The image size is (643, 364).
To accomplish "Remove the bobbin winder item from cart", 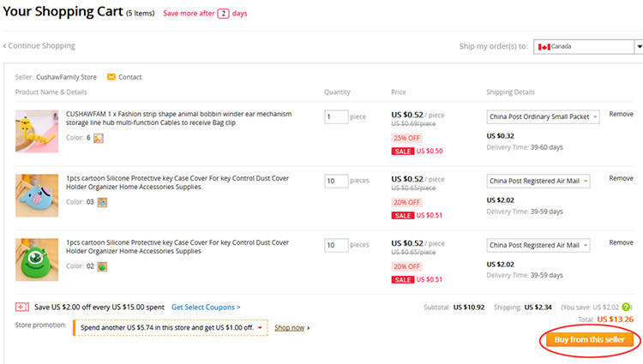I will [621, 114].
